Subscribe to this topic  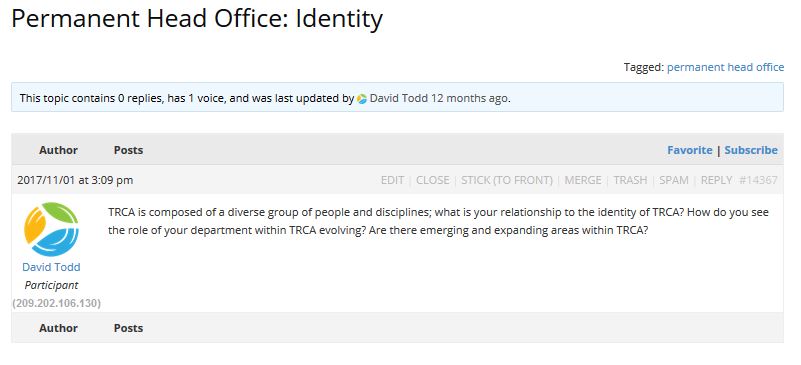click(x=751, y=150)
